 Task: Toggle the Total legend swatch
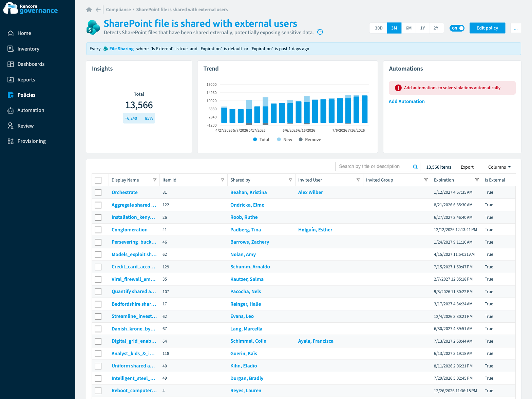pyautogui.click(x=255, y=139)
